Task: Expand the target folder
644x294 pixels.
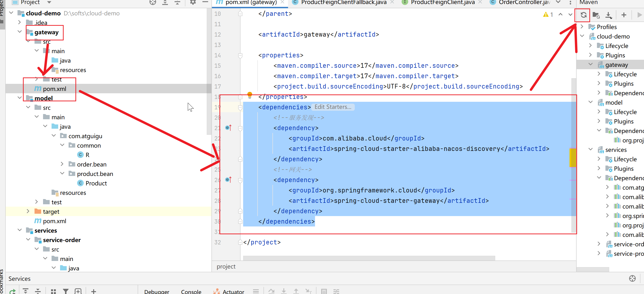Action: pos(28,211)
